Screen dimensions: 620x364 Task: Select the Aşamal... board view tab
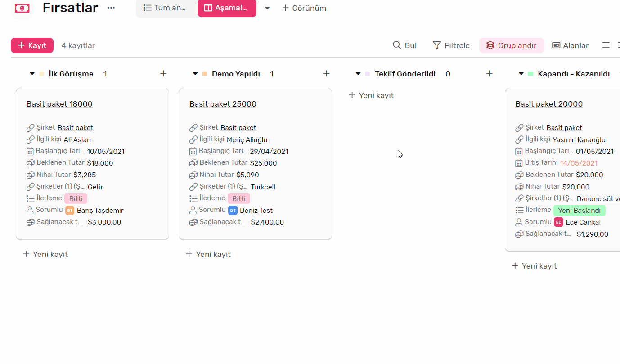click(x=227, y=8)
